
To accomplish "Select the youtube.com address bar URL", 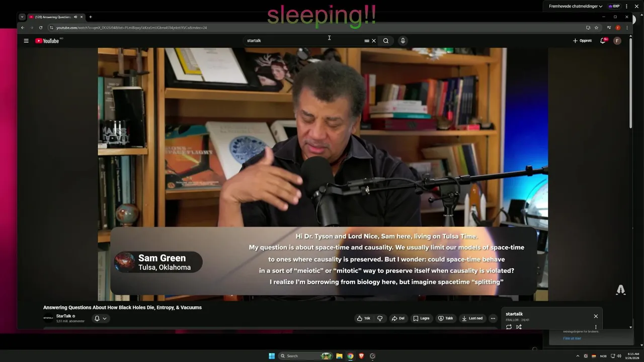I will coord(132,28).
